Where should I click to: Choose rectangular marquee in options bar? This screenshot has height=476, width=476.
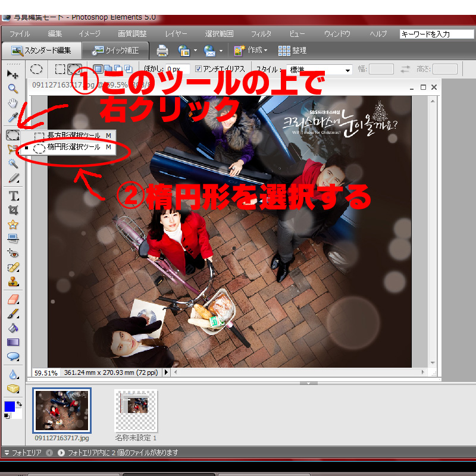(x=60, y=69)
